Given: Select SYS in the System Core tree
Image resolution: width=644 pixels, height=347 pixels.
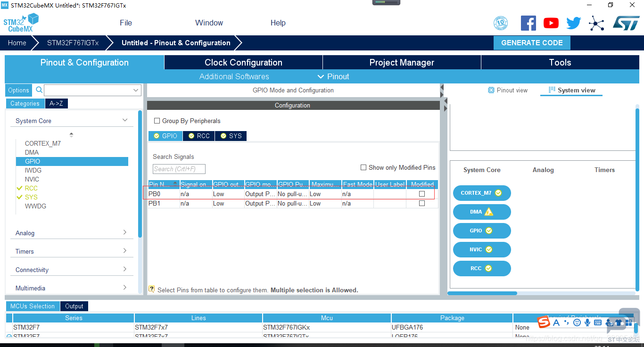Looking at the screenshot, I should (31, 197).
